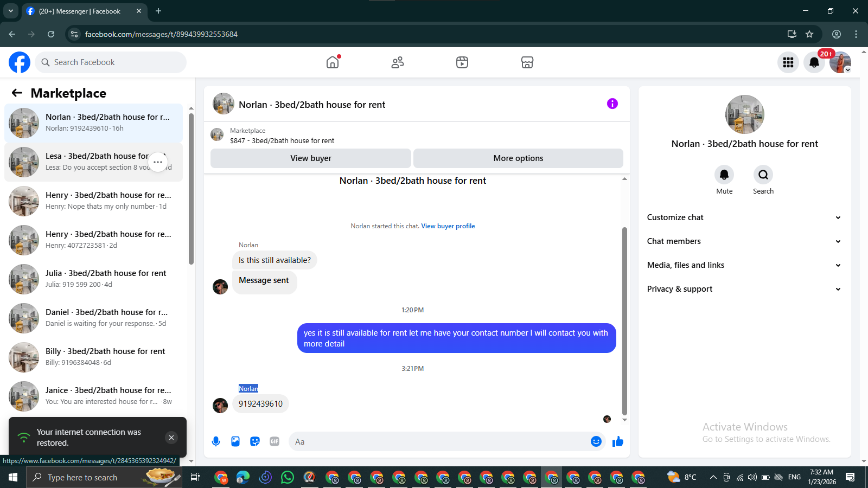The width and height of the screenshot is (868, 488).
Task: Open the Facebook logo home link
Action: tap(20, 62)
